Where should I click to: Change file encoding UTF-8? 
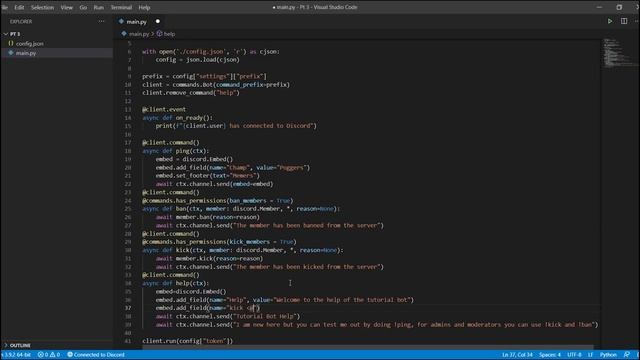pos(574,355)
